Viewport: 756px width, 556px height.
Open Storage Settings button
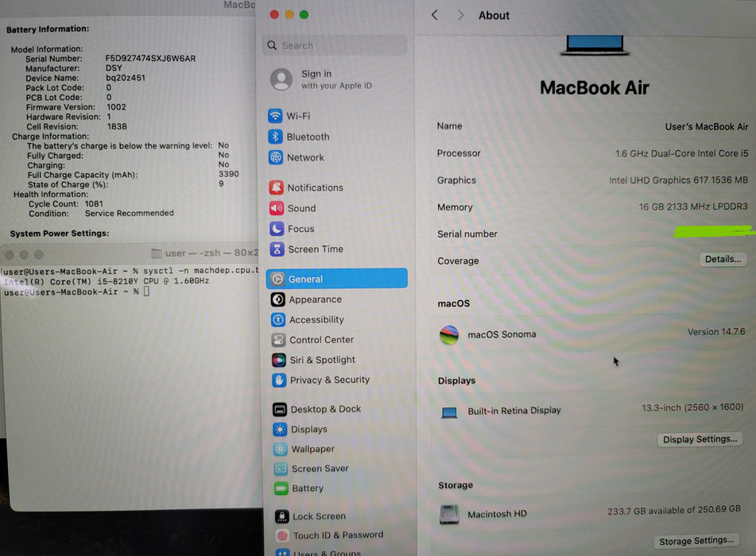tap(696, 541)
